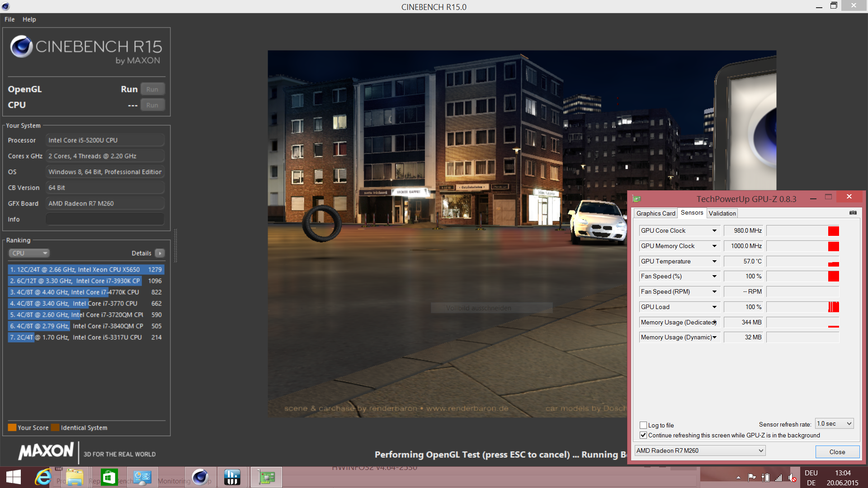Open the Help menu
This screenshot has width=868, height=488.
coord(29,19)
